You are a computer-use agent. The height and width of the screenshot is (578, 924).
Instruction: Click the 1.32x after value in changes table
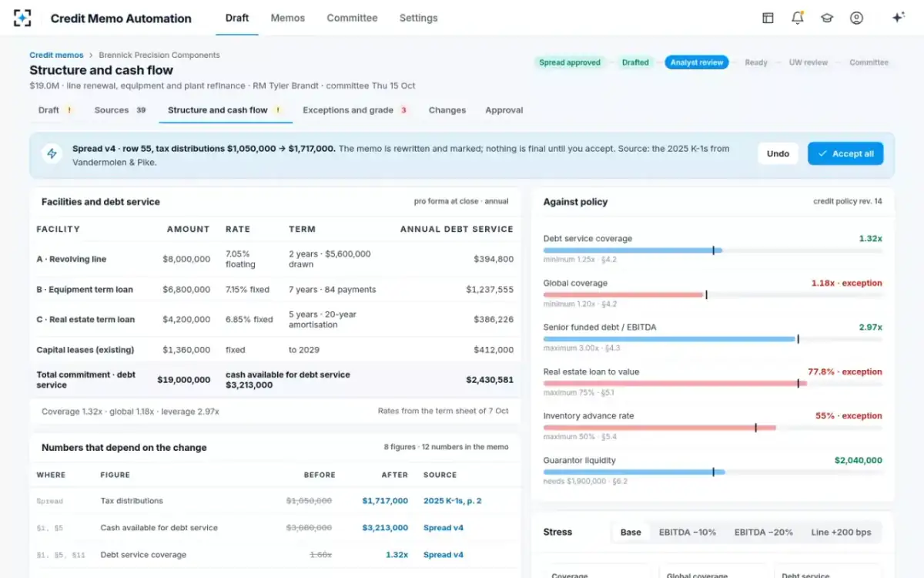coord(397,555)
